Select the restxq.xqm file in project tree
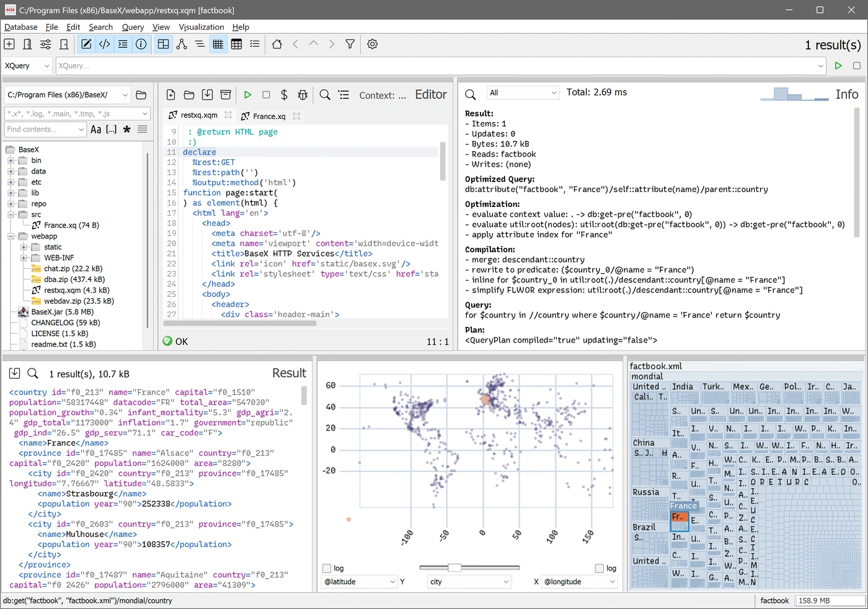 (x=76, y=290)
